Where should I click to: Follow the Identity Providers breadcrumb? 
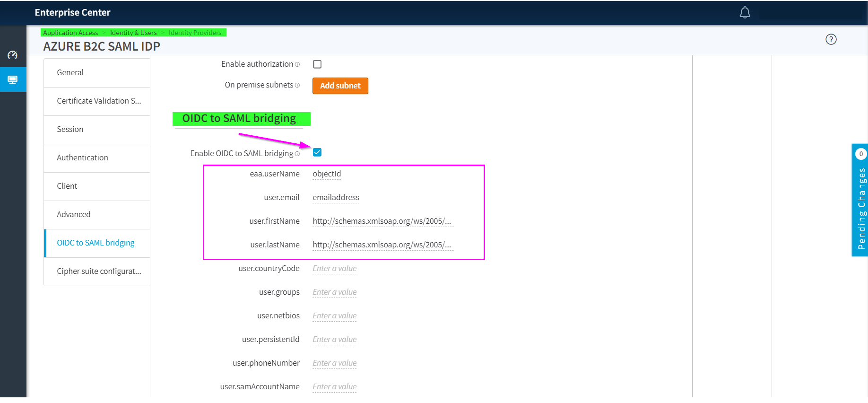click(195, 33)
